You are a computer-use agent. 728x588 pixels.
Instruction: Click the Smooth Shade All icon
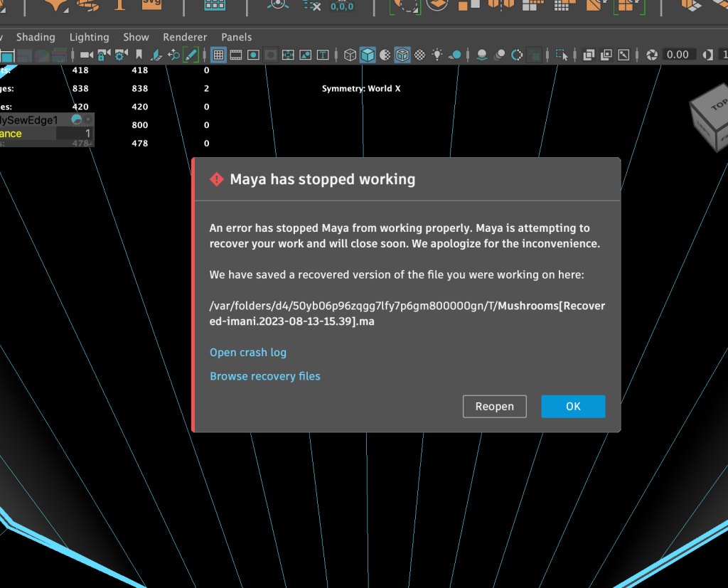(368, 55)
